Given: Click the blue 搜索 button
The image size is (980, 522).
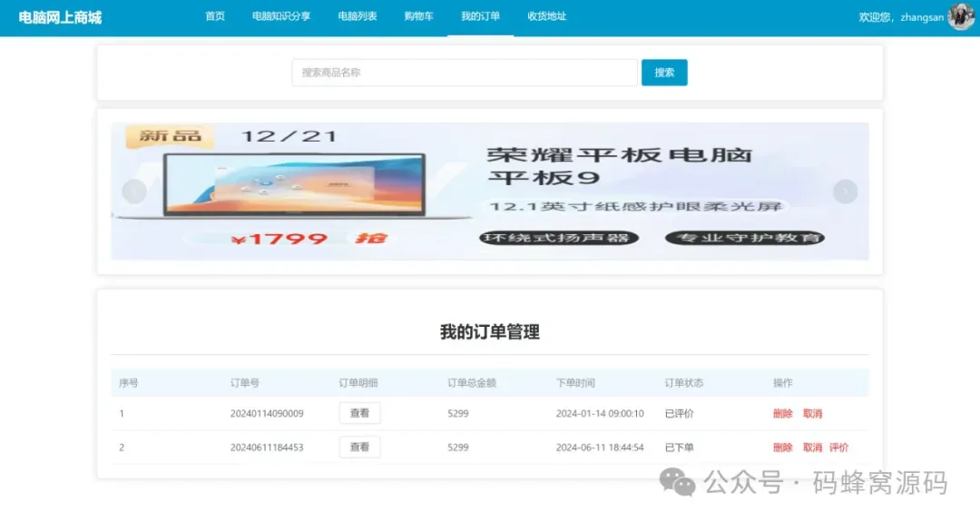Looking at the screenshot, I should pyautogui.click(x=664, y=73).
